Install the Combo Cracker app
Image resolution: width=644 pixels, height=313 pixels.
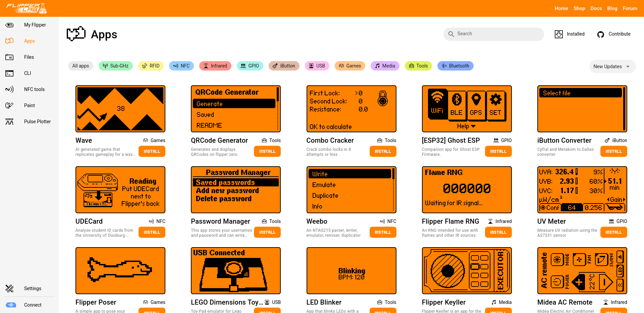pyautogui.click(x=383, y=151)
